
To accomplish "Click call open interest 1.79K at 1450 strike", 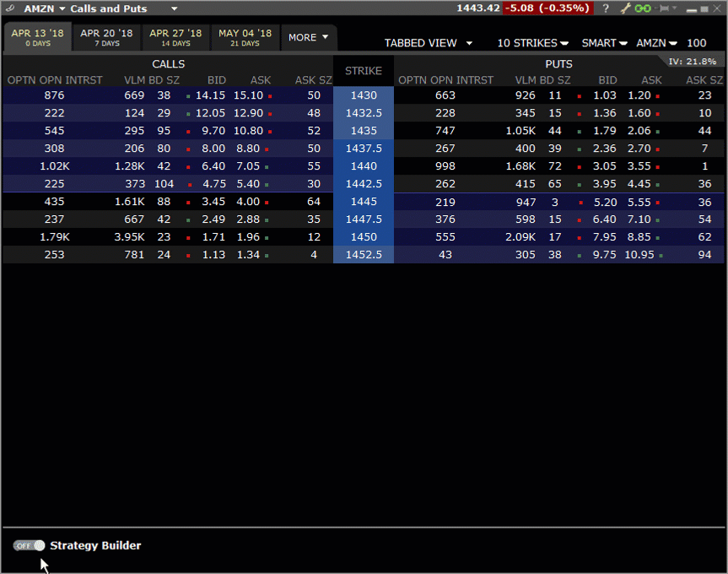I will click(54, 237).
